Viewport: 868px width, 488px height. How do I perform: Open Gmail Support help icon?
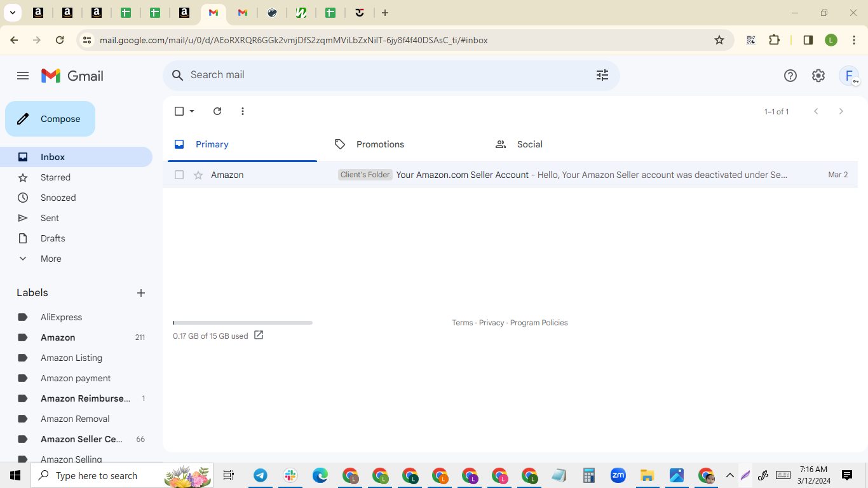(x=790, y=76)
